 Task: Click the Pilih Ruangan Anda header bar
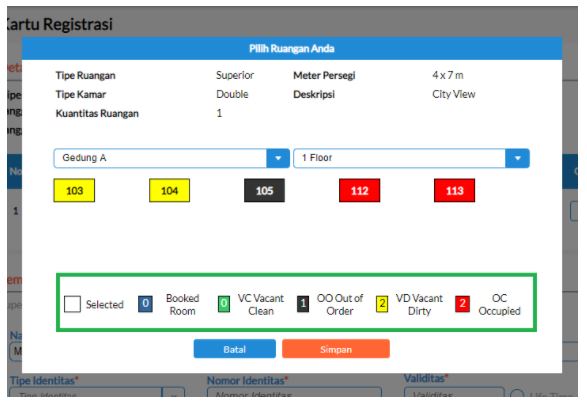pos(292,48)
